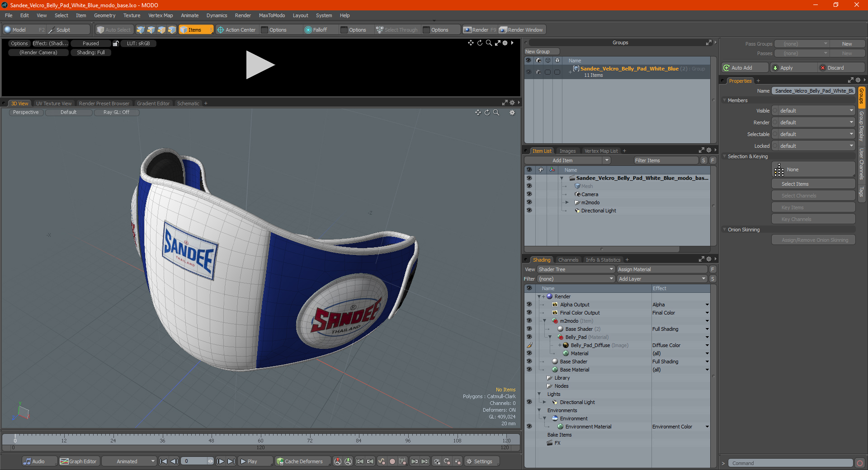Click preview pan/move icon

pyautogui.click(x=471, y=43)
